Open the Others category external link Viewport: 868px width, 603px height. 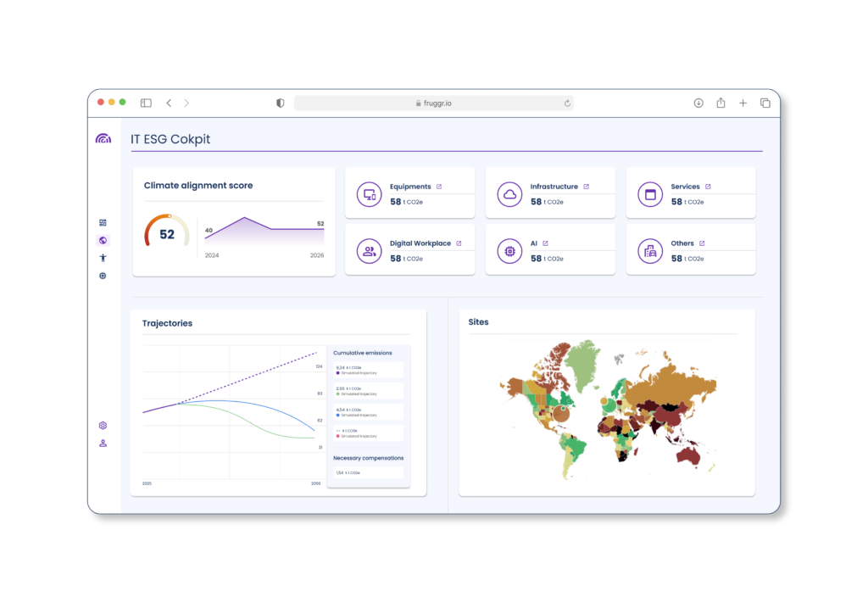[x=702, y=243]
